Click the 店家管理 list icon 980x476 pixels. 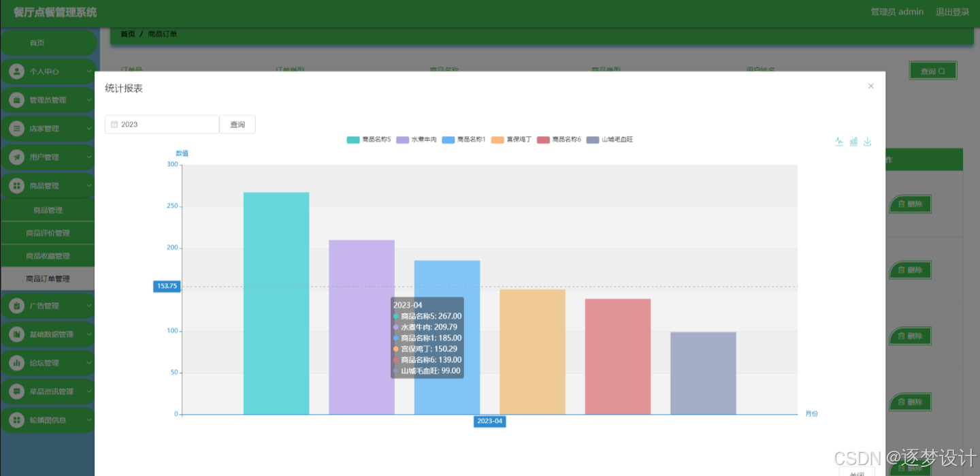[x=17, y=128]
